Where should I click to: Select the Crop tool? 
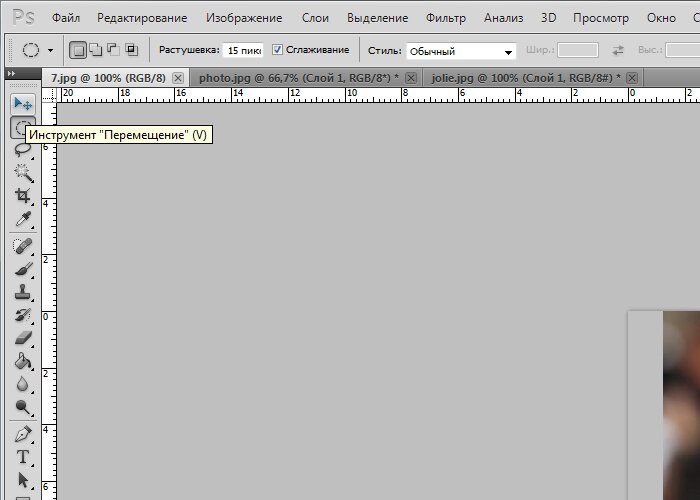click(22, 196)
